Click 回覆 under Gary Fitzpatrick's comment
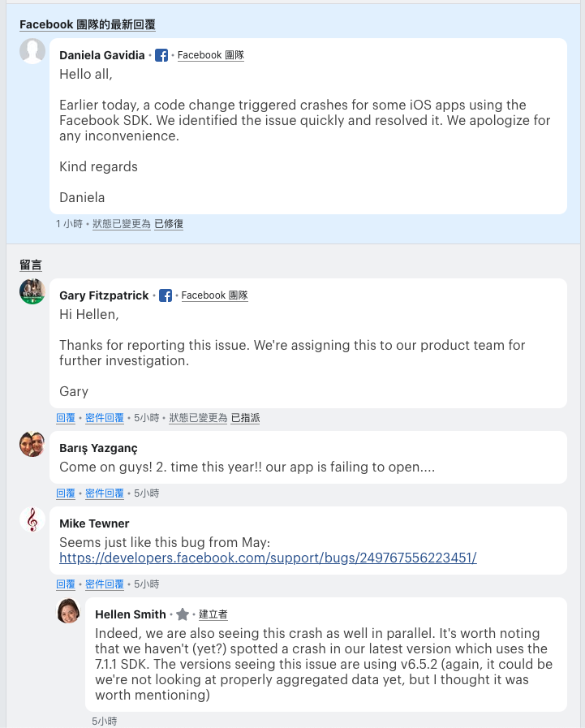This screenshot has width=585, height=728. point(66,418)
